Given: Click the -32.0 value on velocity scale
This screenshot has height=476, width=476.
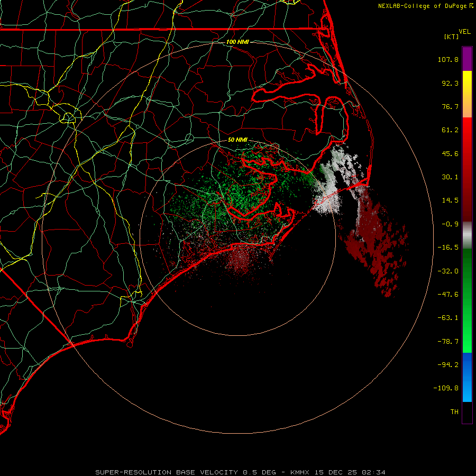Looking at the screenshot, I should [x=448, y=271].
